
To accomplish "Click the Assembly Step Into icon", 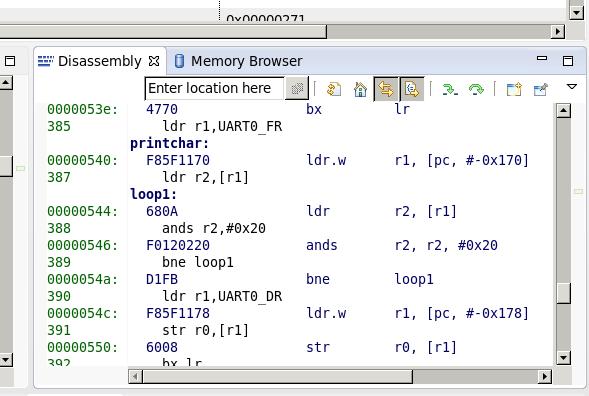I will coord(450,89).
